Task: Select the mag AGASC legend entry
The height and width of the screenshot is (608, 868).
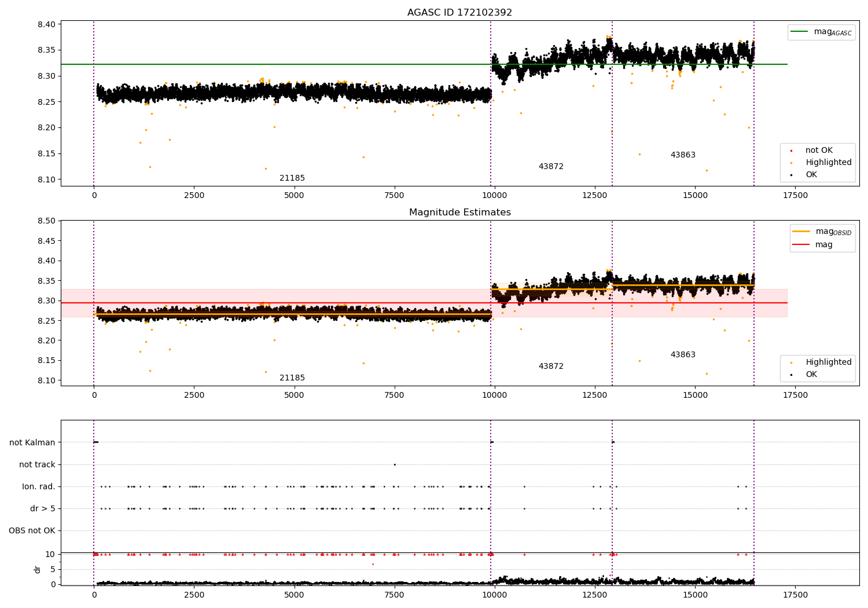Action: (821, 32)
